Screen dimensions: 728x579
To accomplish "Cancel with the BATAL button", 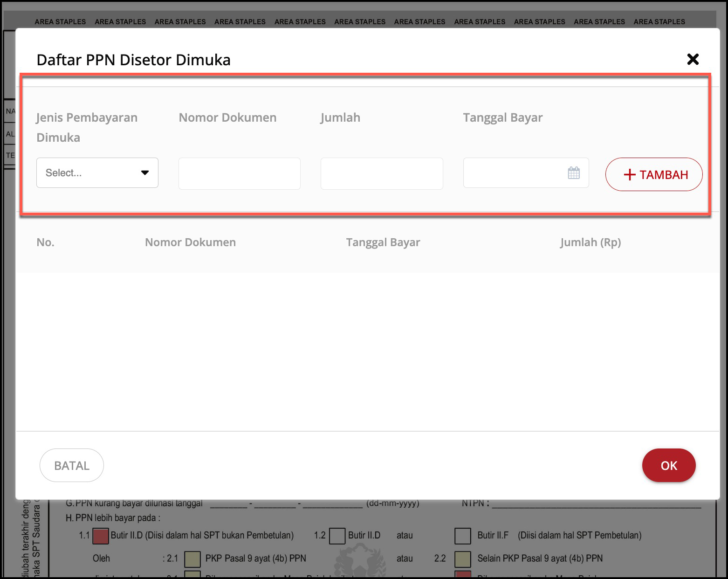I will [72, 465].
